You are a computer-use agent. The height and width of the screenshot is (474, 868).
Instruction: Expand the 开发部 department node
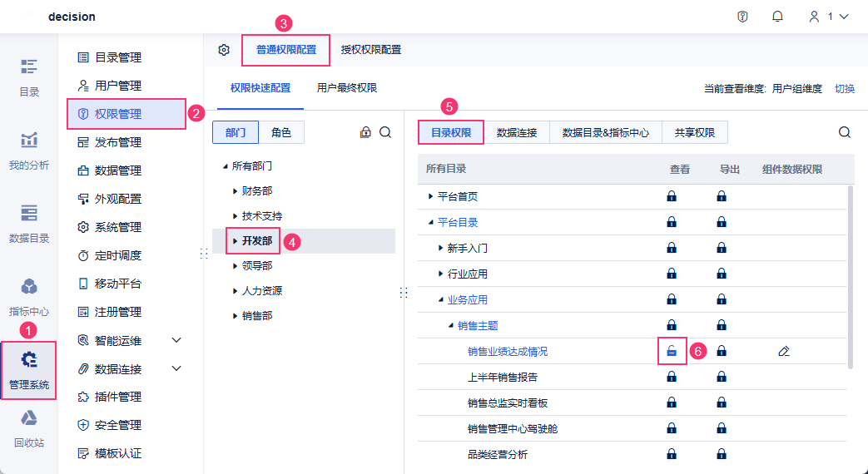pos(236,241)
